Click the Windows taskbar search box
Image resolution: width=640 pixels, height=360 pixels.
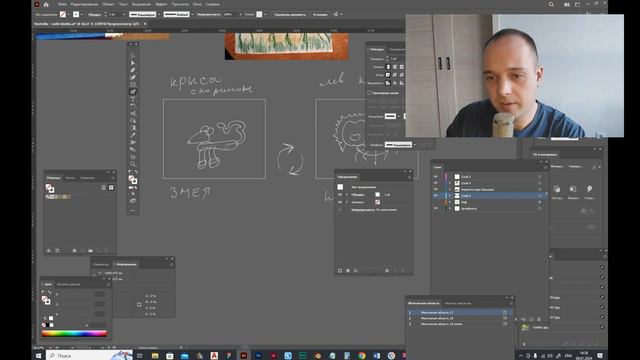(90, 356)
